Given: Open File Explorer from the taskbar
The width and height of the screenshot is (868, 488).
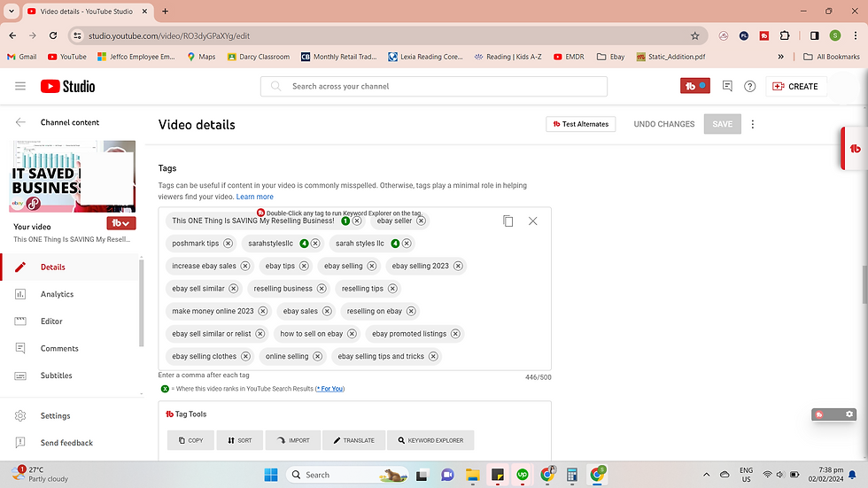Looking at the screenshot, I should point(472,475).
